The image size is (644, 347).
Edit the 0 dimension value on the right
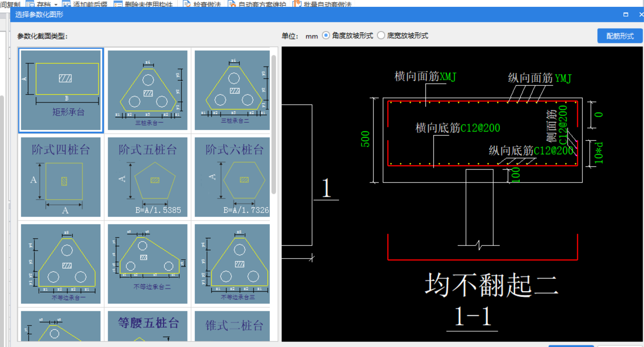click(599, 115)
